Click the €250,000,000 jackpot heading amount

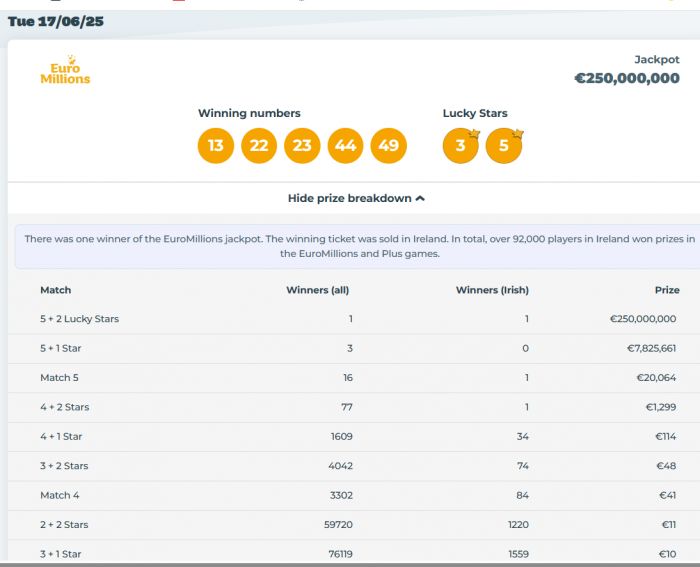coord(627,78)
